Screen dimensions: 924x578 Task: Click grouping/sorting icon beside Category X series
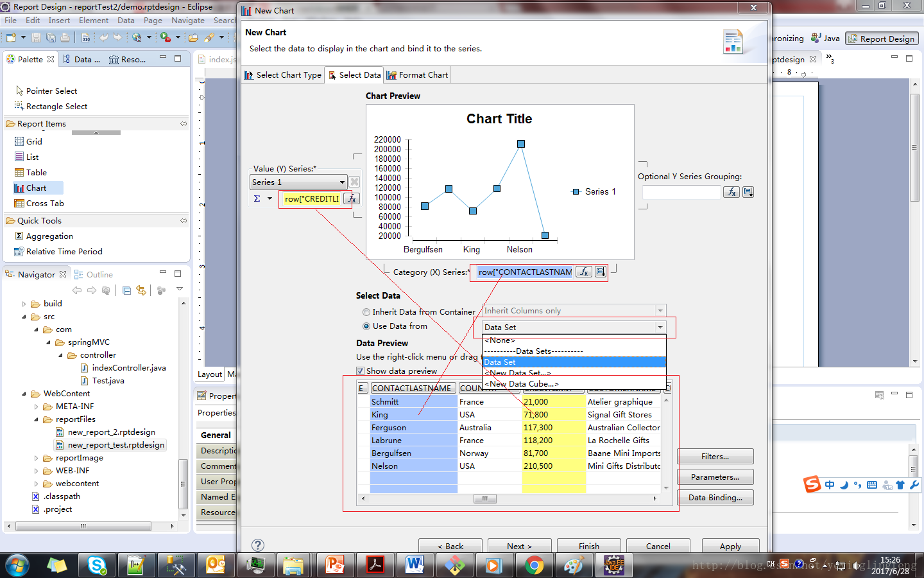tap(601, 272)
